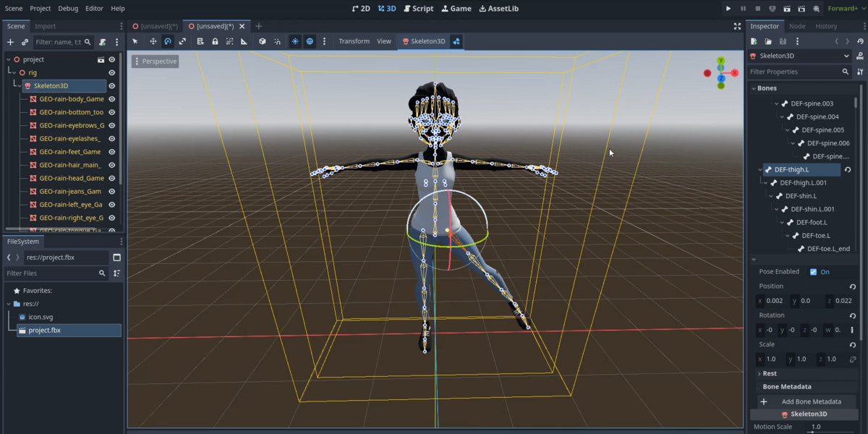Reset DEF-thigh.L bone pose revert icon
Screen dimensions: 868x434
pyautogui.click(x=848, y=170)
